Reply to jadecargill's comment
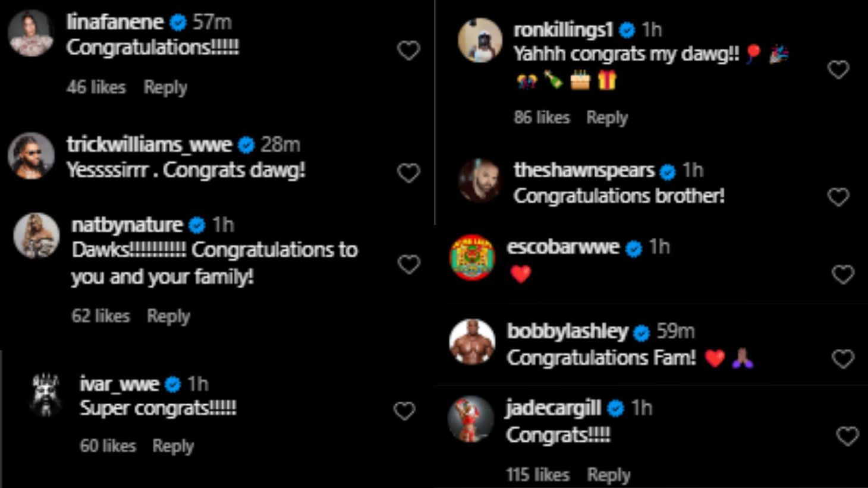868x488 pixels. [x=608, y=475]
